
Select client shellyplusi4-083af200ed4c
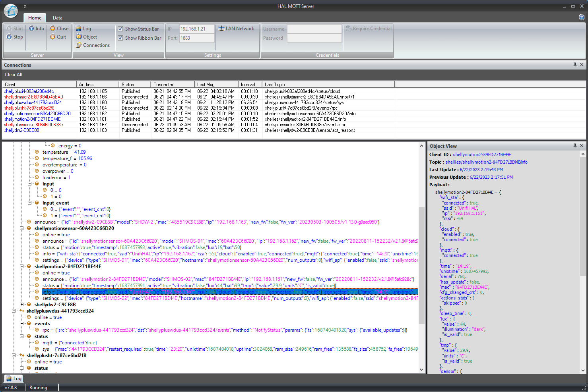pos(29,91)
